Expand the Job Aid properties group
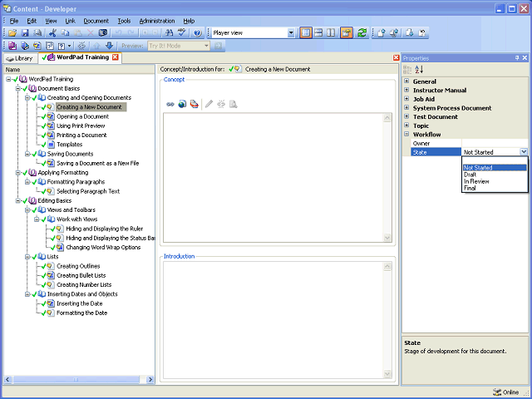This screenshot has width=532, height=399. point(406,99)
